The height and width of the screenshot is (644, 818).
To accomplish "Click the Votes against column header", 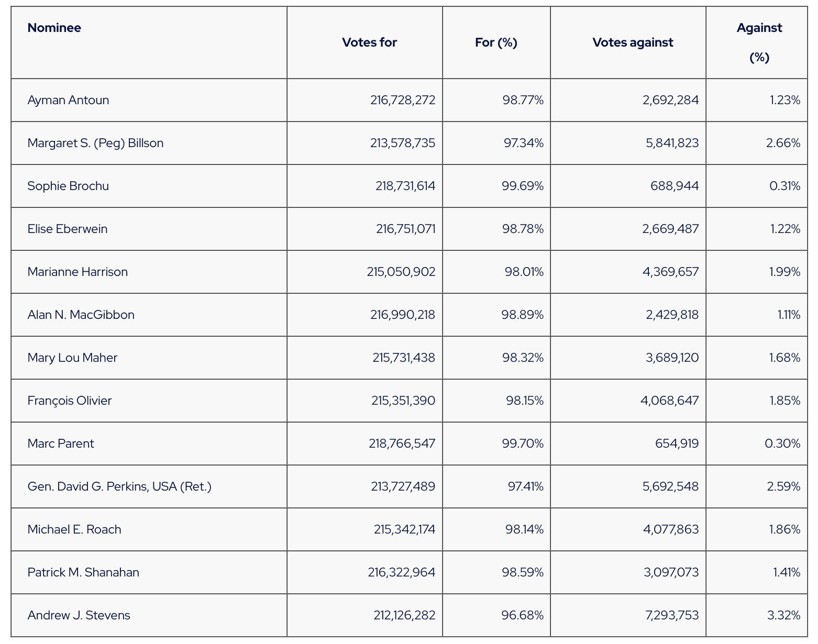I will tap(633, 42).
